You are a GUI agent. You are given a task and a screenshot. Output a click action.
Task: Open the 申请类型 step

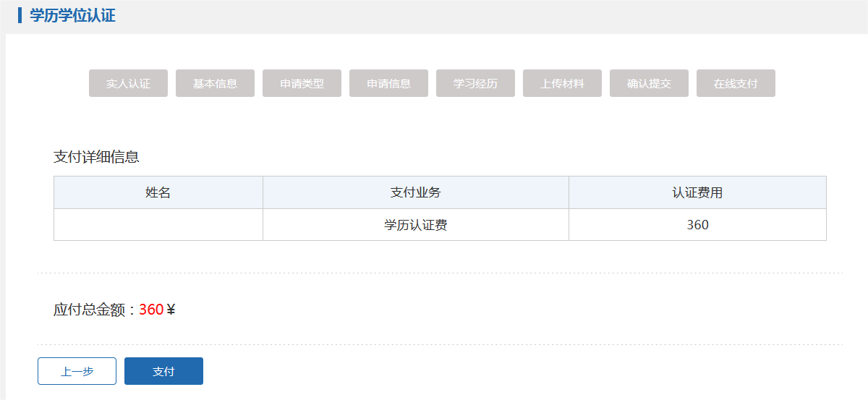point(302,83)
